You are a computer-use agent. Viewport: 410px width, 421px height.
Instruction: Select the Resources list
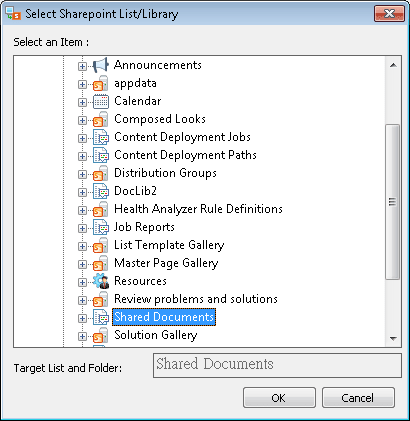point(140,281)
